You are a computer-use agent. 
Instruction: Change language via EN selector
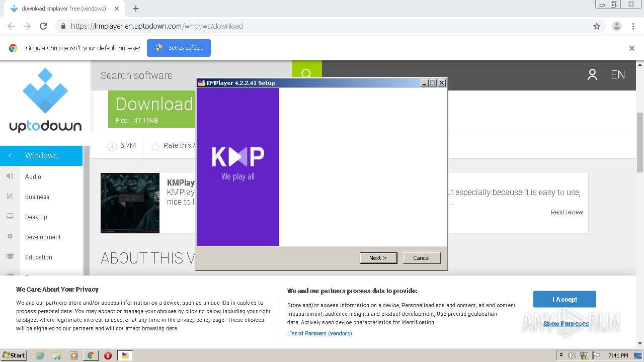[x=618, y=75]
